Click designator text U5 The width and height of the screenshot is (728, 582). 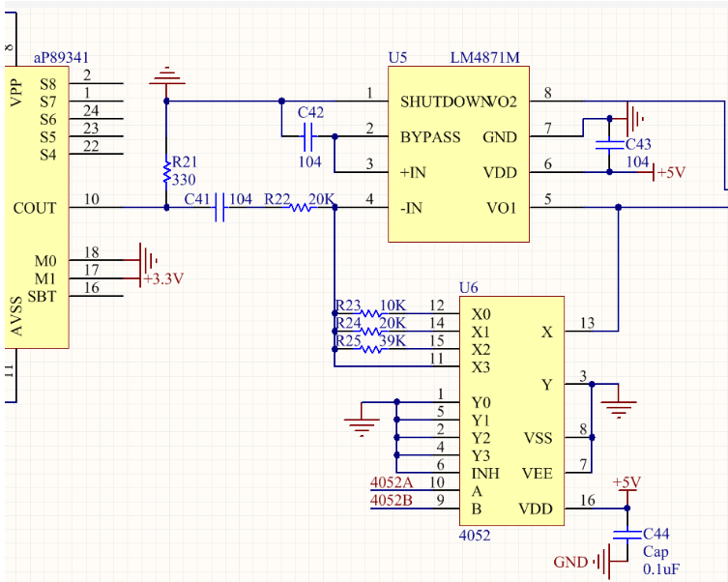[398, 58]
